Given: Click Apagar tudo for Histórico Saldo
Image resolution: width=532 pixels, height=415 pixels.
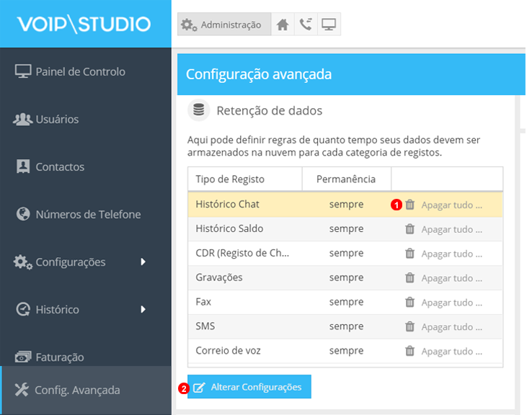Looking at the screenshot, I should [x=451, y=229].
